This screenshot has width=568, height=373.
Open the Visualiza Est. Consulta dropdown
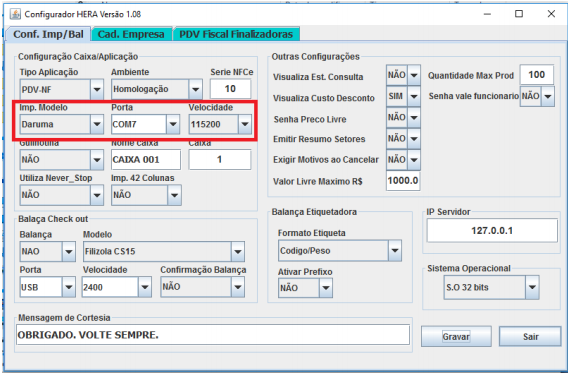(x=403, y=75)
